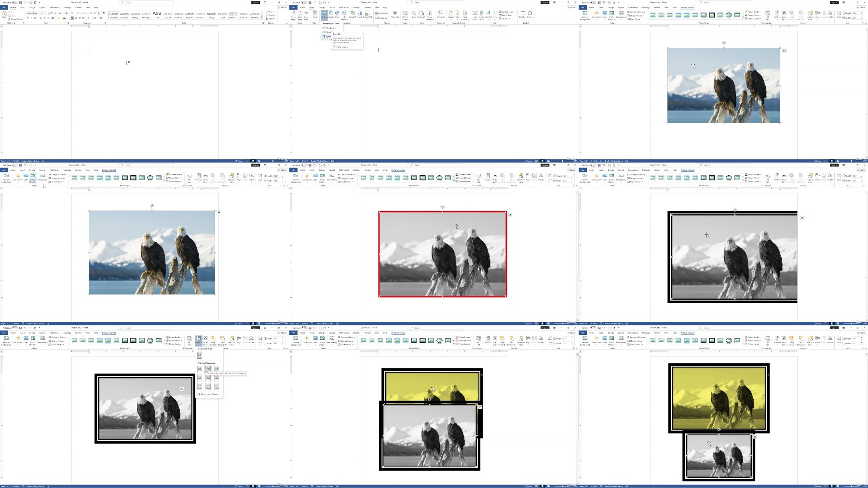This screenshot has width=868, height=488.
Task: Click More Layout Options in the Position menu
Action: tap(208, 394)
